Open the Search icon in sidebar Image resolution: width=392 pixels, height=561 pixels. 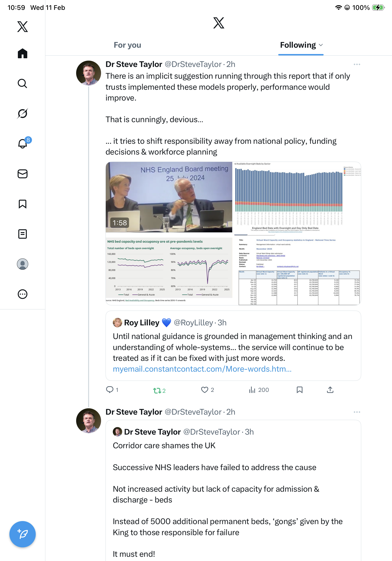coord(23,84)
